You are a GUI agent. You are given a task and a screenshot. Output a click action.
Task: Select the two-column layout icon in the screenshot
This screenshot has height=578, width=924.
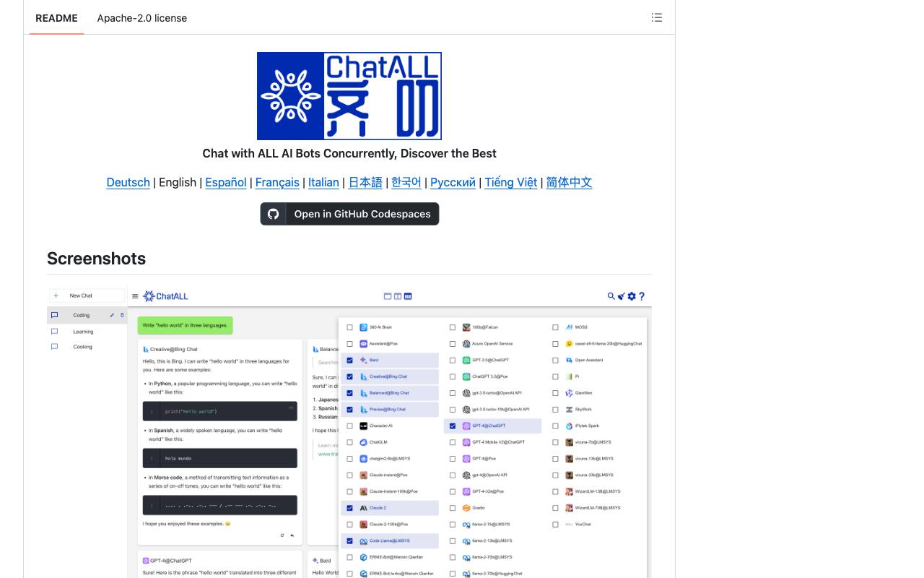tap(398, 296)
